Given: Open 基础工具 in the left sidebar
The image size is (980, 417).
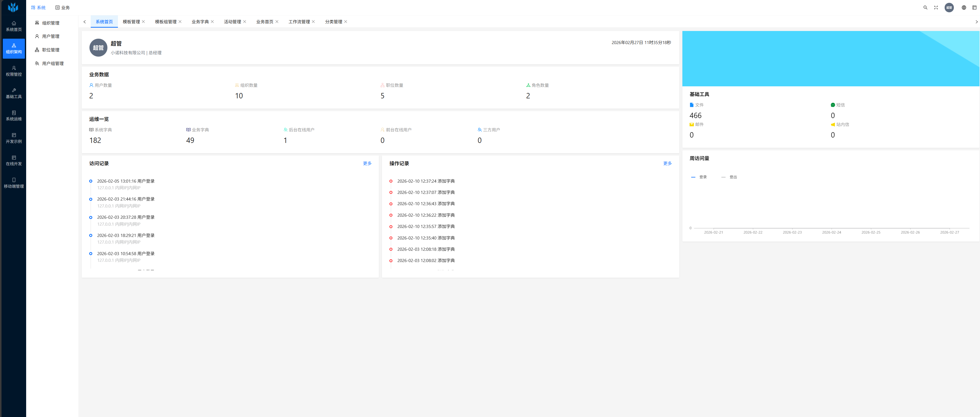Looking at the screenshot, I should (14, 93).
